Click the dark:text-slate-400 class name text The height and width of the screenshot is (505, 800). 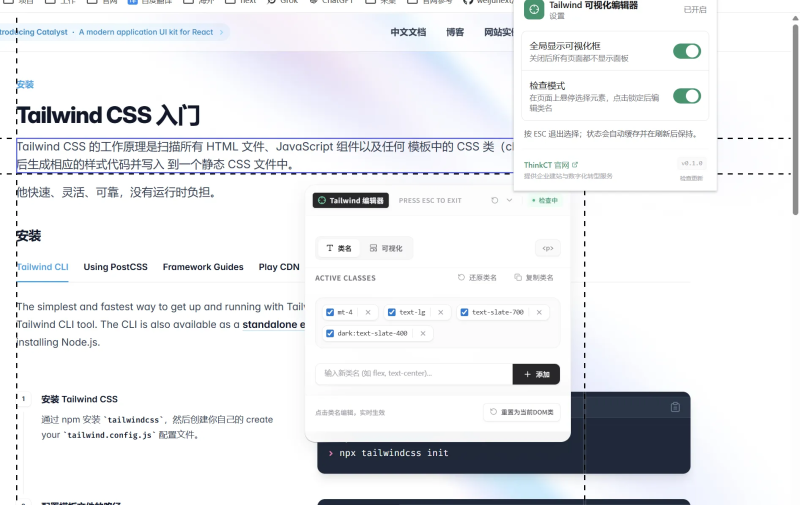(372, 334)
